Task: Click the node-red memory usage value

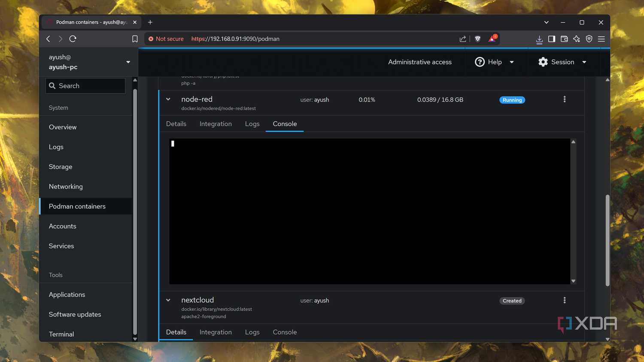Action: click(x=440, y=100)
